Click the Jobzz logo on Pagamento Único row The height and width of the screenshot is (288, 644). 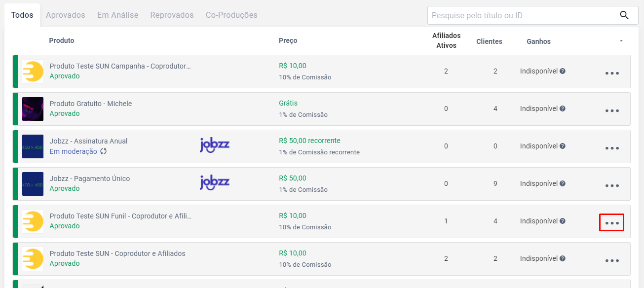click(x=215, y=183)
